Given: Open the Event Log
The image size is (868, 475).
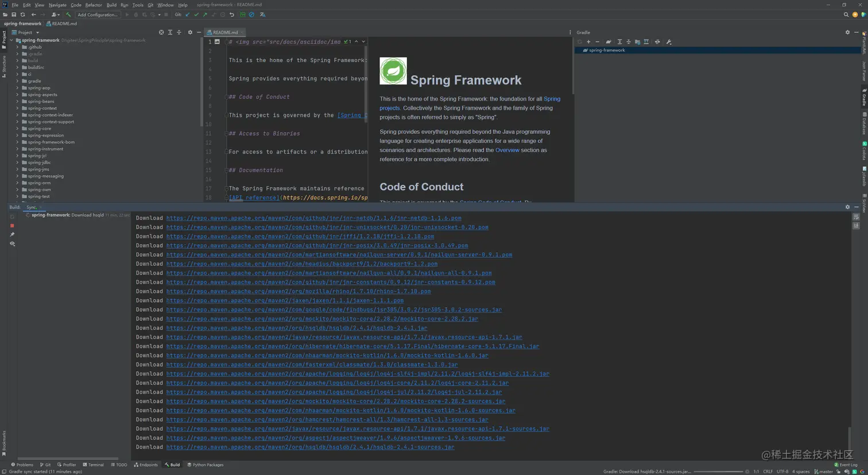Looking at the screenshot, I should click(846, 465).
